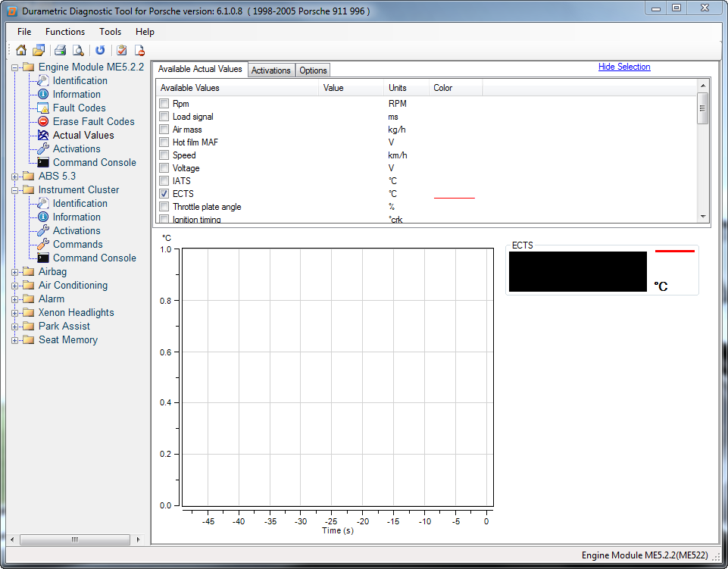728x569 pixels.
Task: Tick the Speed checkbox
Action: point(164,155)
